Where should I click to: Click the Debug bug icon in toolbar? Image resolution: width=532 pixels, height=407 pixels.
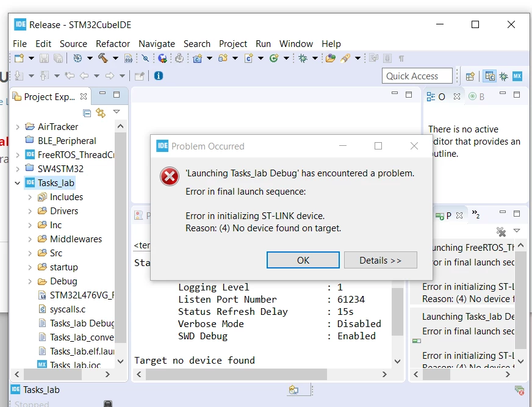point(303,58)
